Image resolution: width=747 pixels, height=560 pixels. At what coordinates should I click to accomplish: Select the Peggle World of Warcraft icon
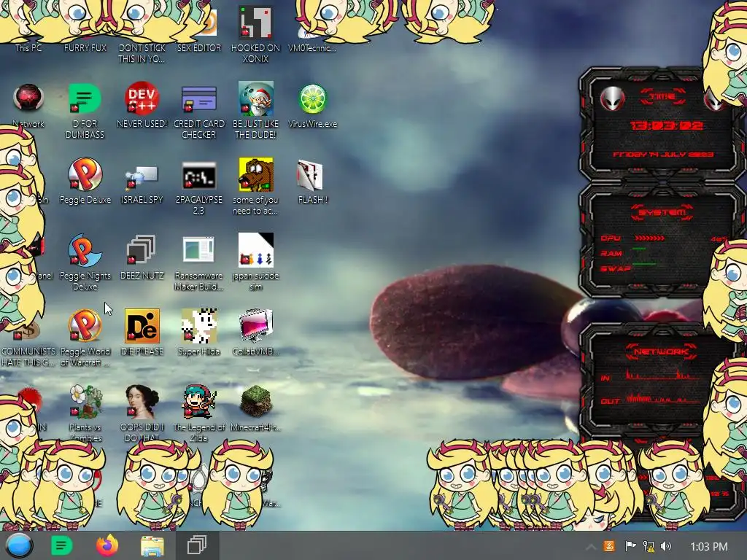tap(85, 326)
